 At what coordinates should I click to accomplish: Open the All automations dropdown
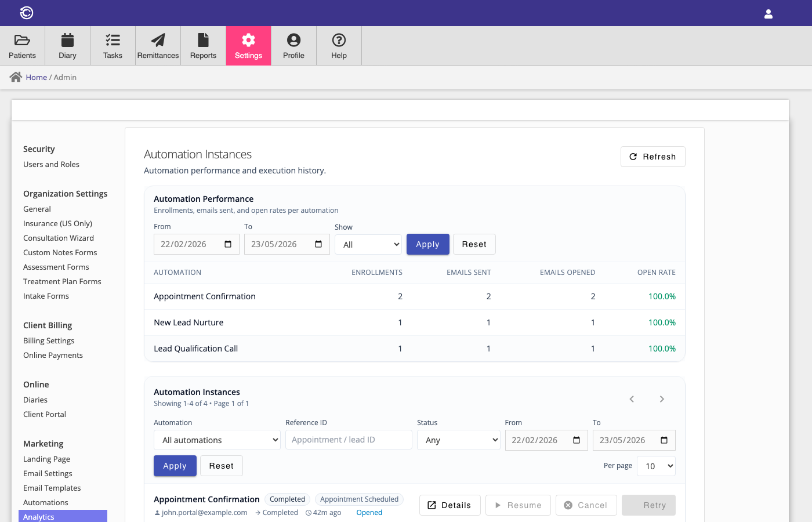tap(217, 440)
